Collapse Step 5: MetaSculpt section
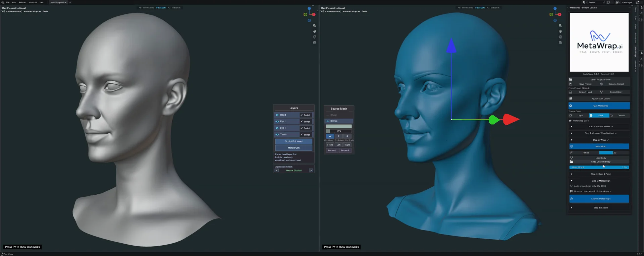This screenshot has height=256, width=644. (599, 181)
